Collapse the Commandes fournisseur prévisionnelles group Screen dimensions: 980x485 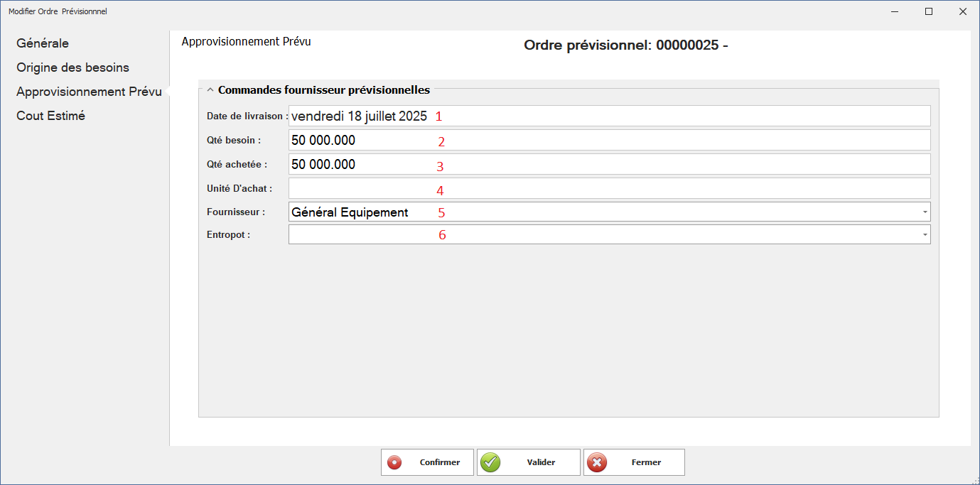[x=210, y=90]
